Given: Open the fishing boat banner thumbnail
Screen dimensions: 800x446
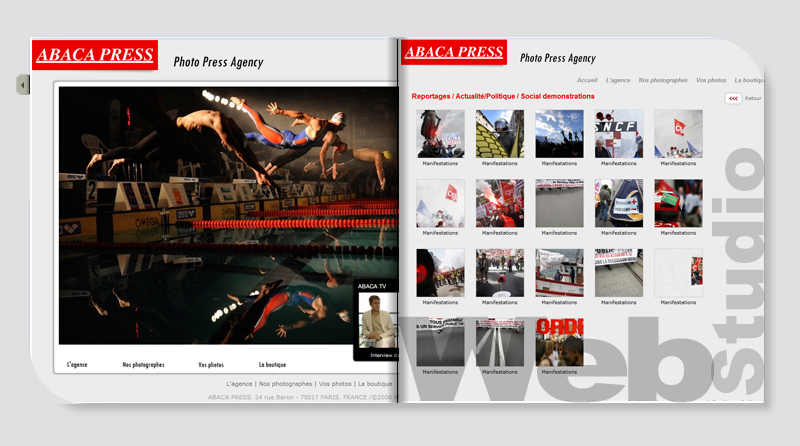Looking at the screenshot, I should 560,273.
